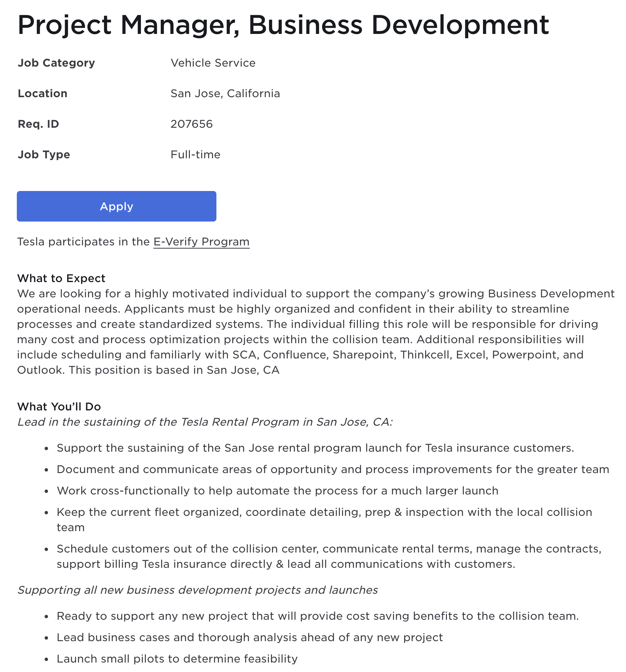Click the blue Apply button

click(x=116, y=206)
